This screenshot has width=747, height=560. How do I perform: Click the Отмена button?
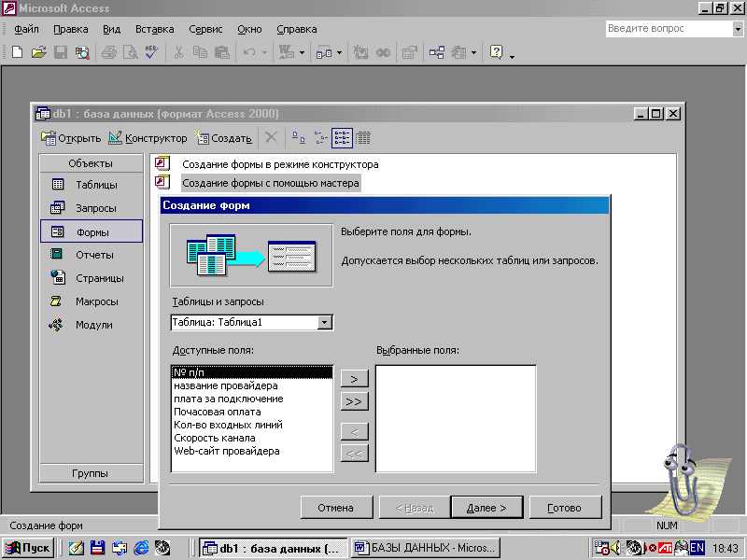coord(336,508)
